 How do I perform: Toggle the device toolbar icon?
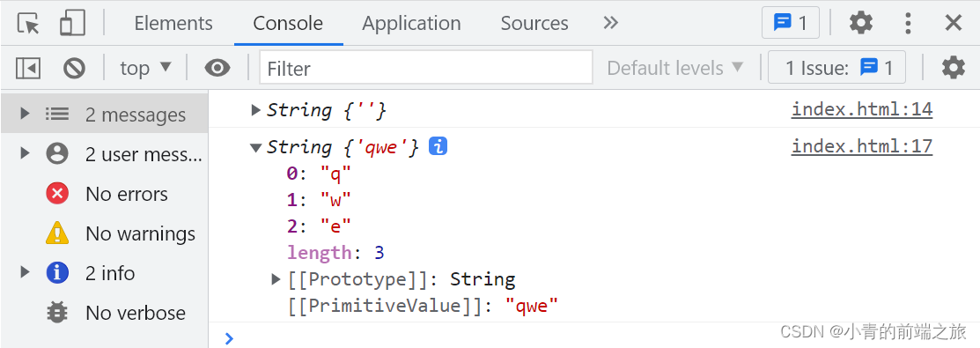pos(72,24)
